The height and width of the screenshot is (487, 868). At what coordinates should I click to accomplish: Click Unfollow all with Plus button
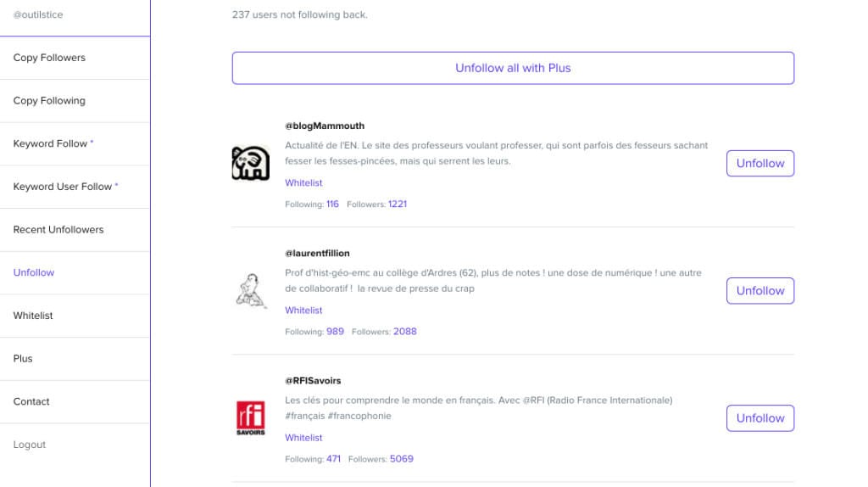(513, 68)
